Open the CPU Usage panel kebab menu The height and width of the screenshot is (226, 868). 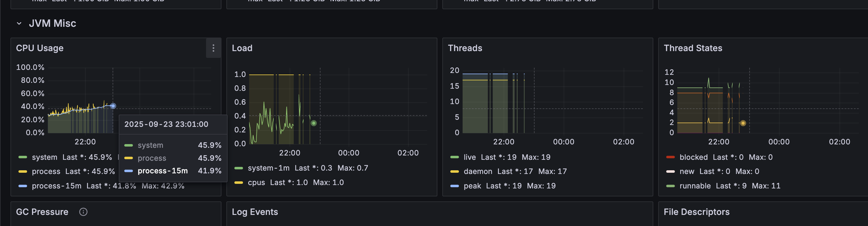point(213,48)
